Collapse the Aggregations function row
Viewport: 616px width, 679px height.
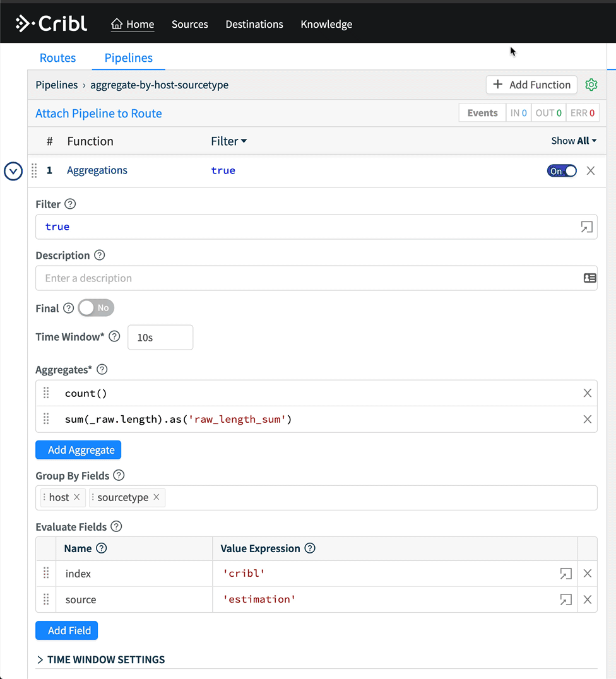[x=13, y=171]
